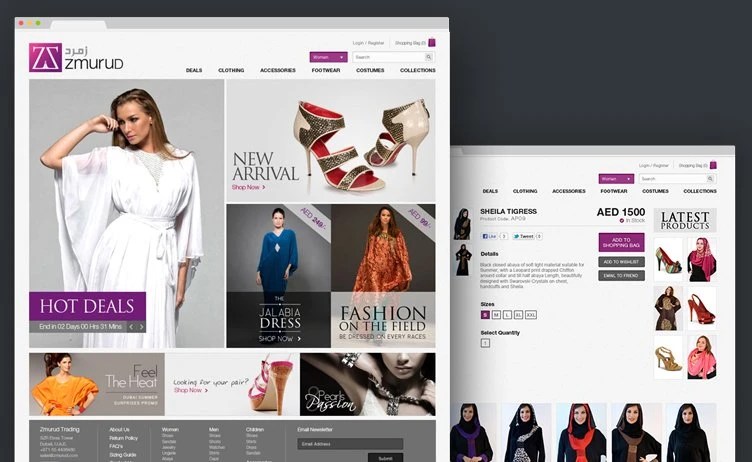Click the Add to Wishlist button
This screenshot has height=462, width=752.
[x=621, y=262]
